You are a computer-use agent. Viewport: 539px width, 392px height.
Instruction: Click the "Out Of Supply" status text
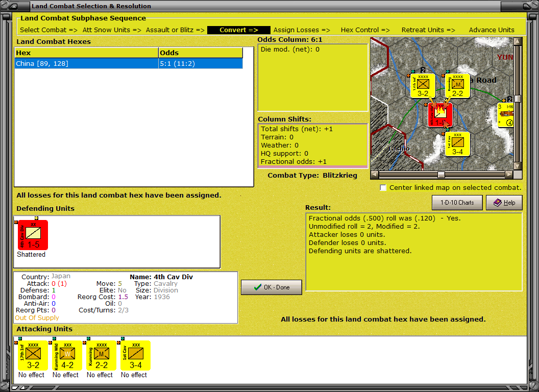(x=37, y=317)
